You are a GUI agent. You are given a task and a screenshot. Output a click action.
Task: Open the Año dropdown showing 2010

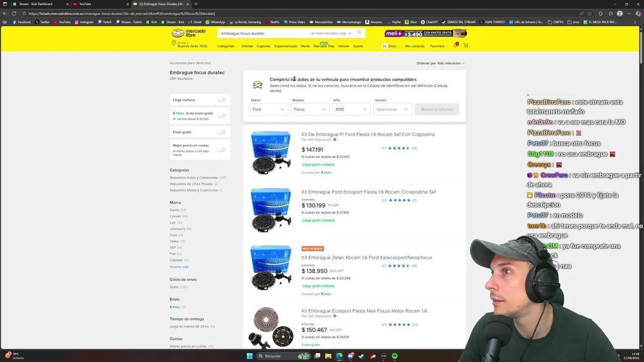point(351,109)
